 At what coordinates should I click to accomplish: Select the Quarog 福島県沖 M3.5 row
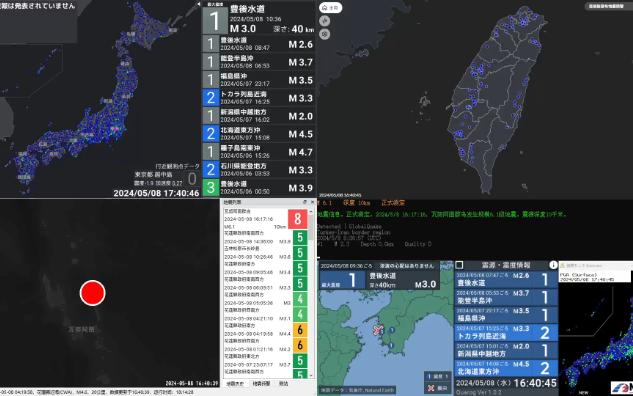click(506, 314)
